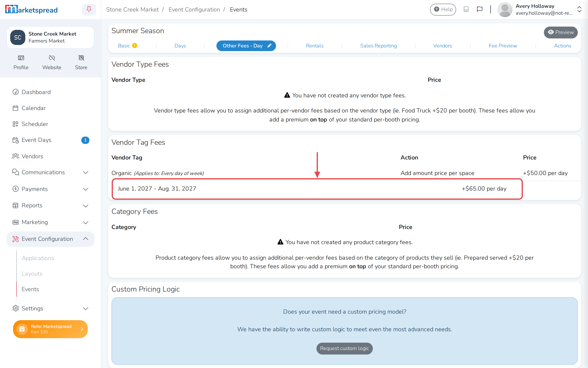
Task: Open the Actions tab
Action: [562, 46]
